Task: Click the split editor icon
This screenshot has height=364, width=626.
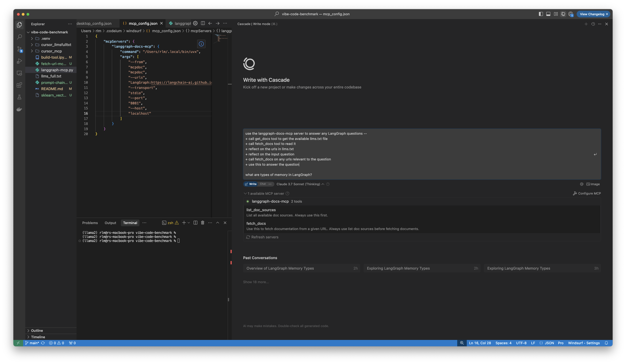Action: click(x=203, y=23)
